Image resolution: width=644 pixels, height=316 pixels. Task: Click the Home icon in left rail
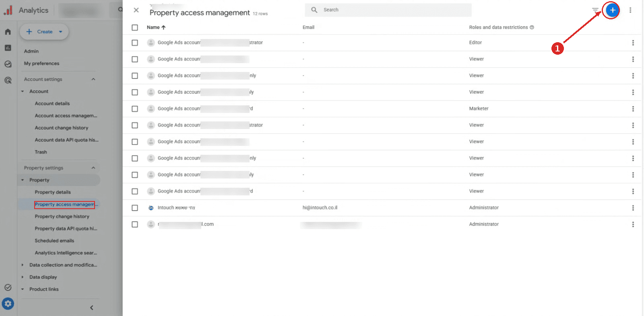[8, 32]
